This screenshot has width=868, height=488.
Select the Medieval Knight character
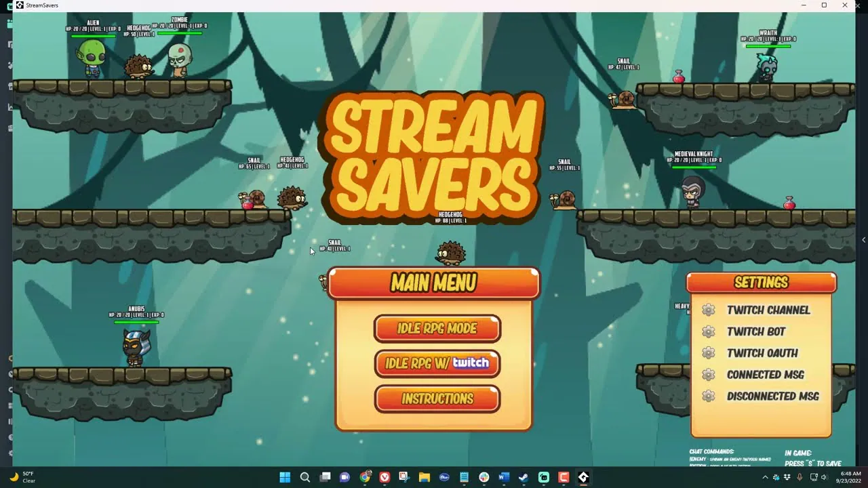pyautogui.click(x=692, y=191)
